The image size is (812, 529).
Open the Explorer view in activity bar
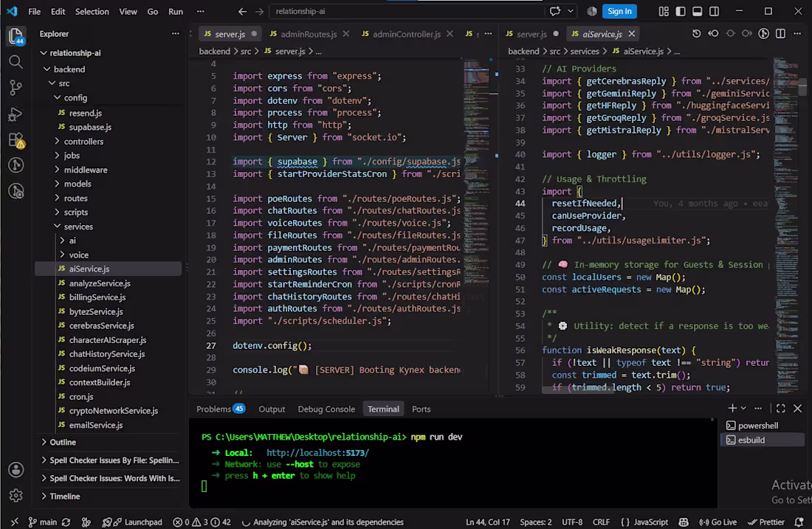16,36
